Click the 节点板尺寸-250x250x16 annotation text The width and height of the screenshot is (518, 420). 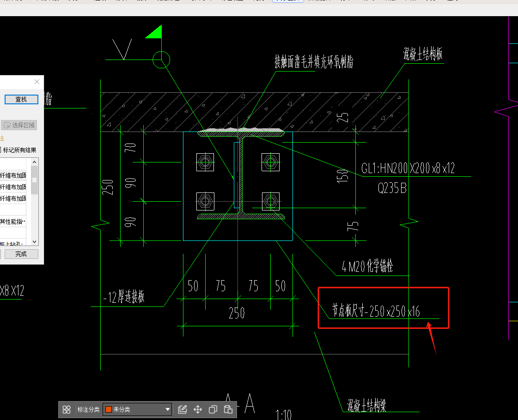click(x=376, y=311)
